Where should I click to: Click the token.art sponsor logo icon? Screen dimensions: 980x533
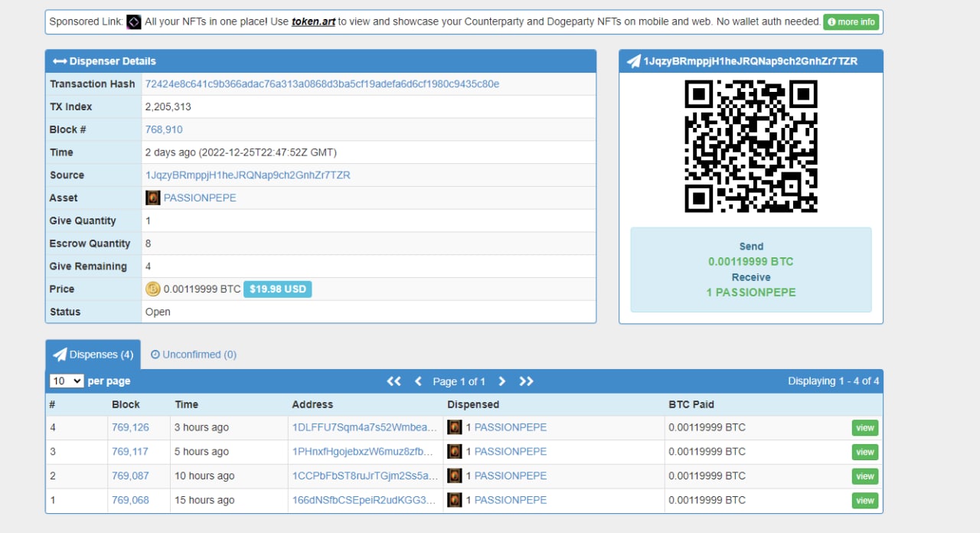(x=133, y=22)
